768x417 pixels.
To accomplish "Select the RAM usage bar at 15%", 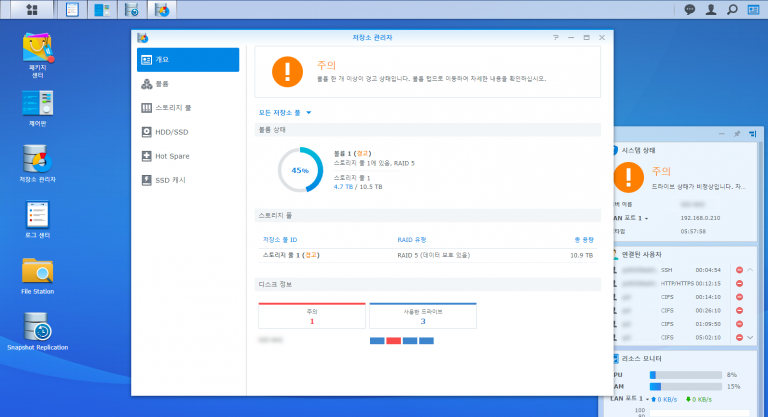I will click(x=686, y=387).
